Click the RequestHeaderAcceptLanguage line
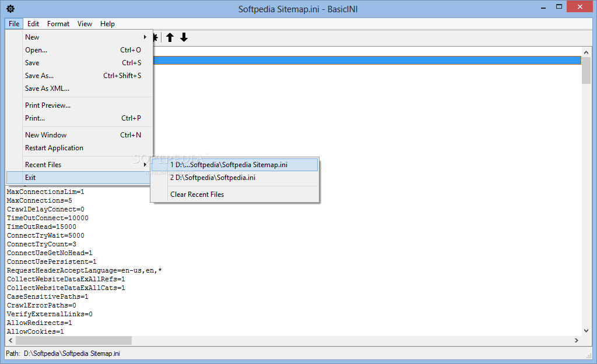 [x=84, y=270]
